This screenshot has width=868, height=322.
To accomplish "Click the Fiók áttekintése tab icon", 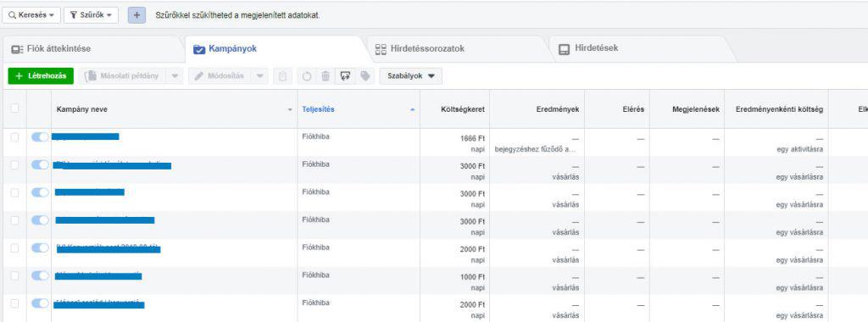I will pos(17,49).
